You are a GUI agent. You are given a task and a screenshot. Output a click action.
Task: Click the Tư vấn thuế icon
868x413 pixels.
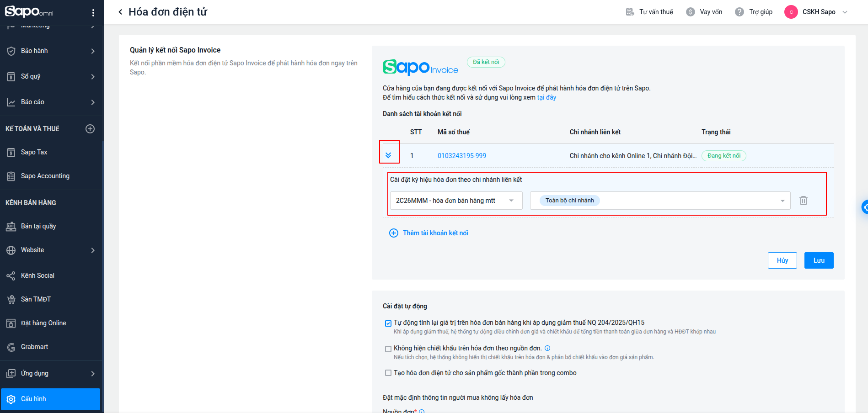click(x=630, y=12)
